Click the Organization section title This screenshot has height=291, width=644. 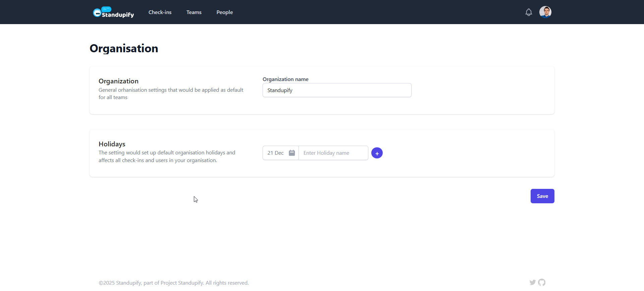(118, 81)
